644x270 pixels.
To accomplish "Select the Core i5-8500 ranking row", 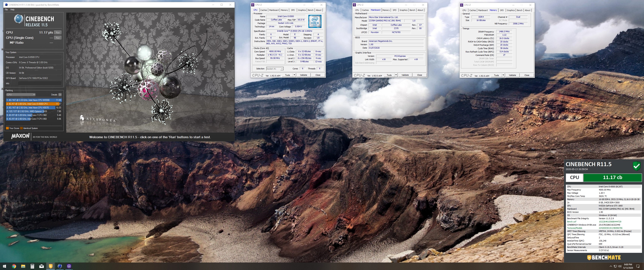I will (34, 104).
